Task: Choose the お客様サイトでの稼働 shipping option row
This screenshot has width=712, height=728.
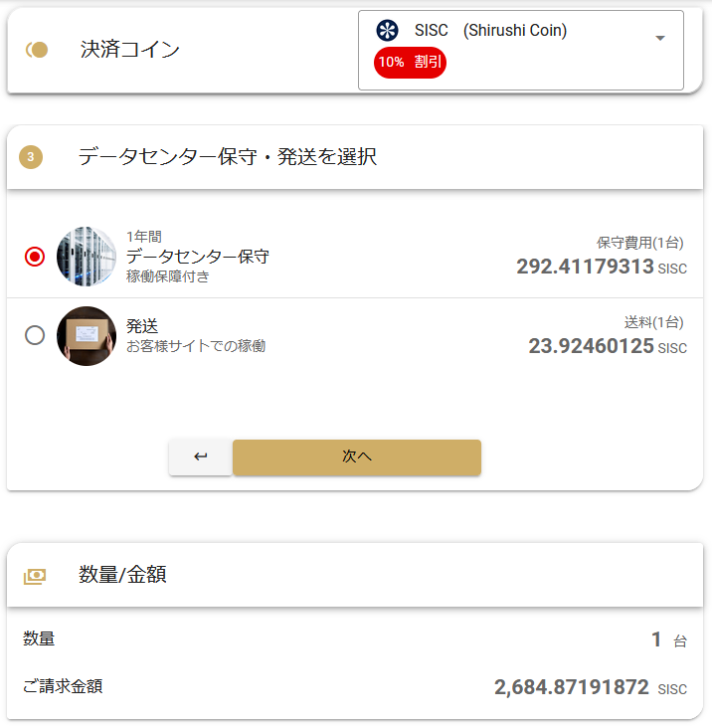Action: tap(355, 336)
